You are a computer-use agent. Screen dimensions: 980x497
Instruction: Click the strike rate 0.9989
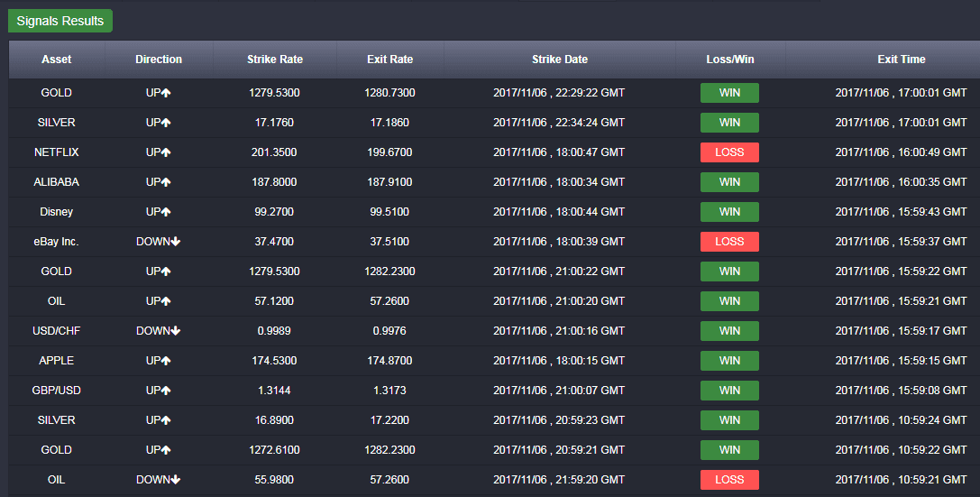coord(274,331)
